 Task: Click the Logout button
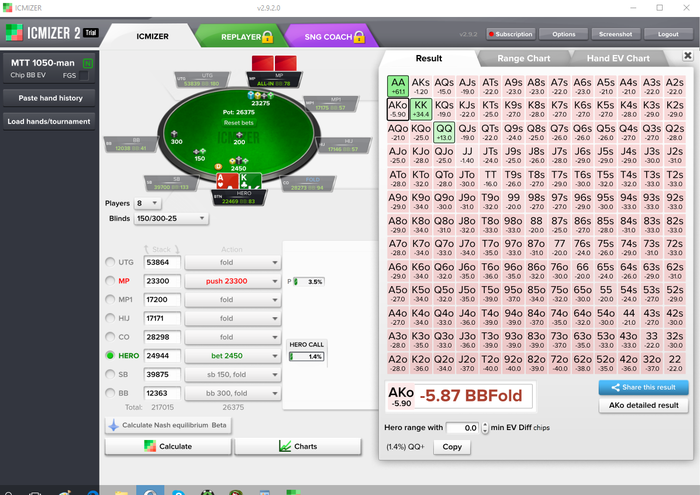pyautogui.click(x=668, y=34)
